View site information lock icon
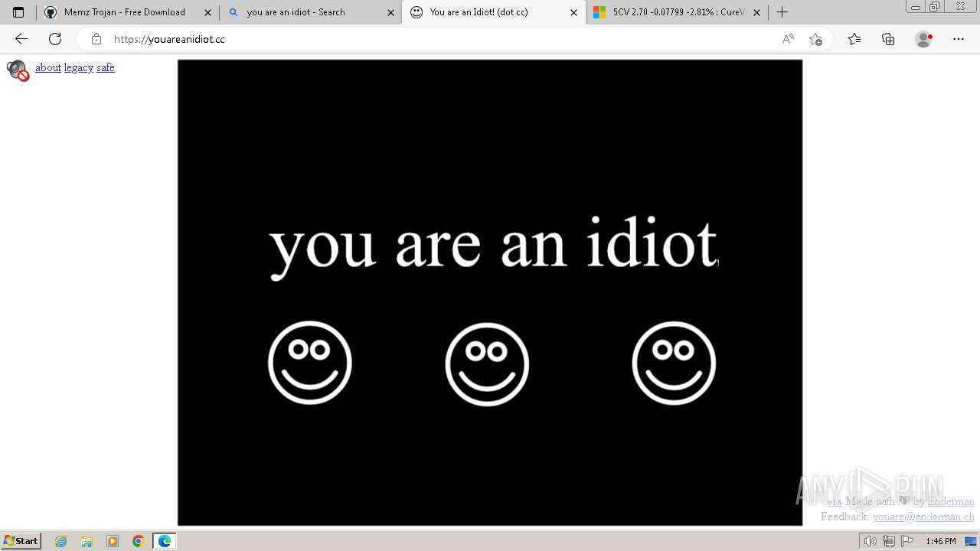 [96, 39]
